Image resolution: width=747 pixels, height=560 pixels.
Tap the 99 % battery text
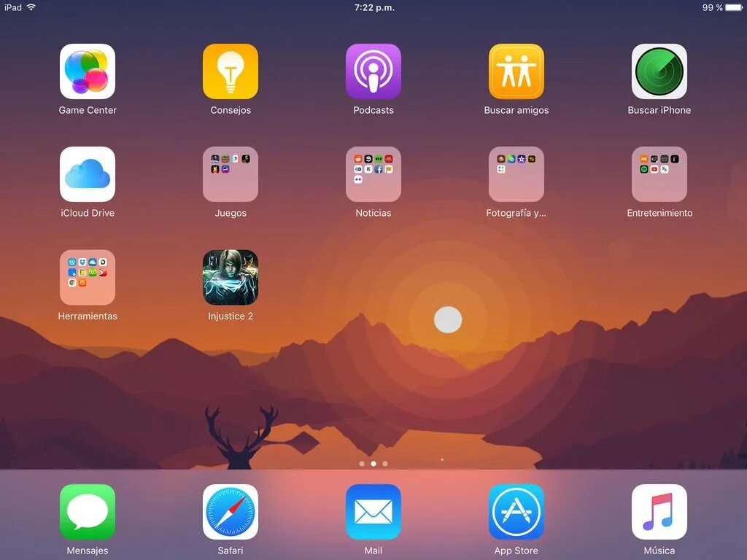pyautogui.click(x=712, y=7)
